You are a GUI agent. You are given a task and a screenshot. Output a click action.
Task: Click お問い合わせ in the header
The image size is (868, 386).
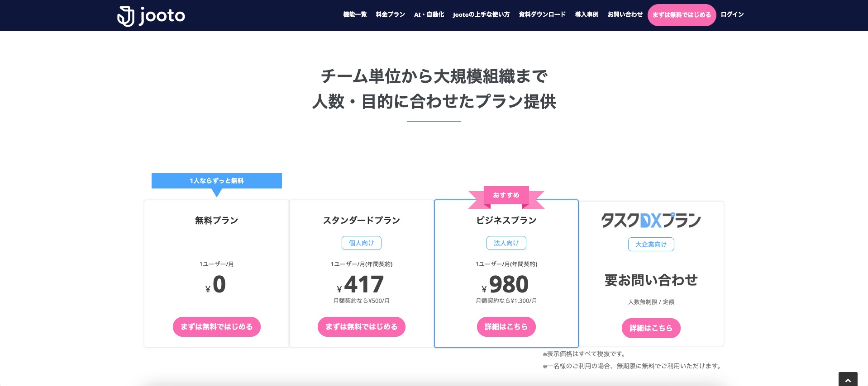625,14
